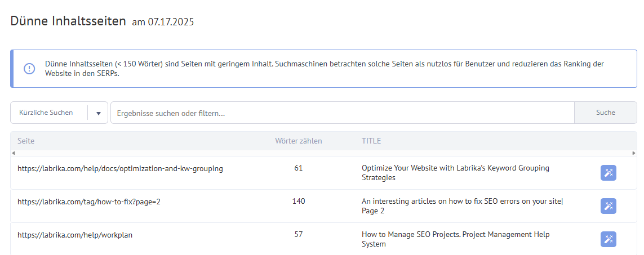This screenshot has height=255, width=644.
Task: Click the horizontal scrollbar track below header
Action: 323,153
